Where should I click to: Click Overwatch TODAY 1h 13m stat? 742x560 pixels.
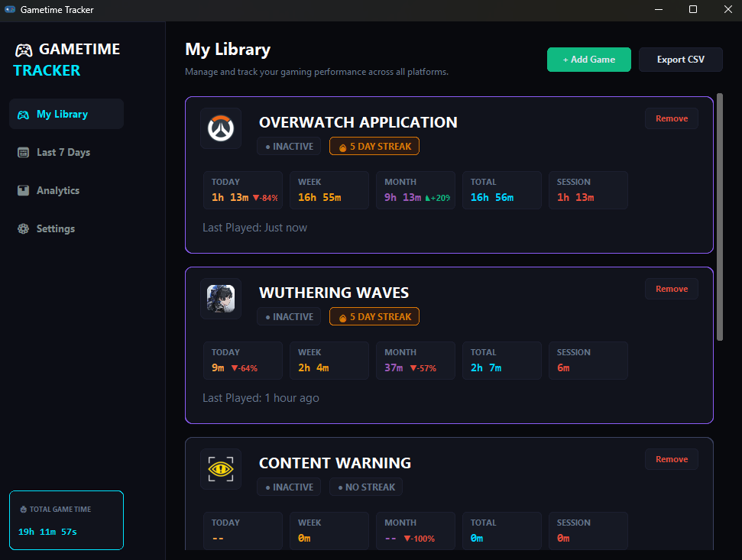coord(243,190)
